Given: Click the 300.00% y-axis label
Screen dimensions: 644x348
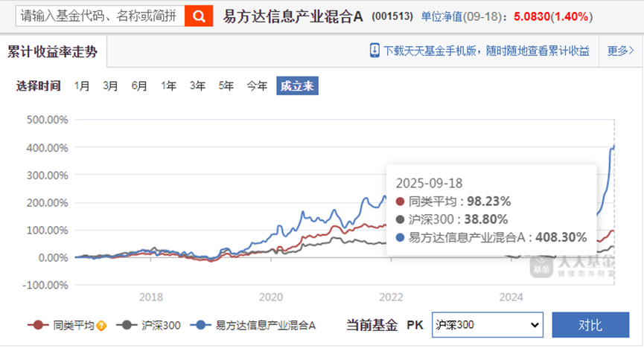Looking at the screenshot, I should (47, 175).
